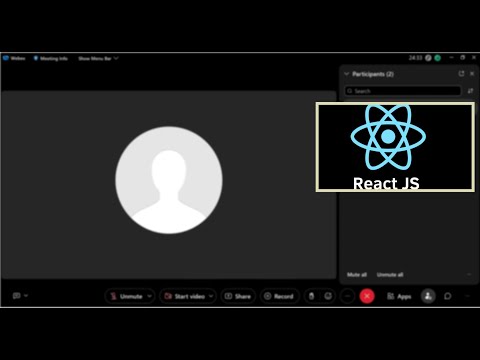Open panel options ellipsis at far right toolbar
Viewport: 480px width, 360px height.
tap(468, 296)
